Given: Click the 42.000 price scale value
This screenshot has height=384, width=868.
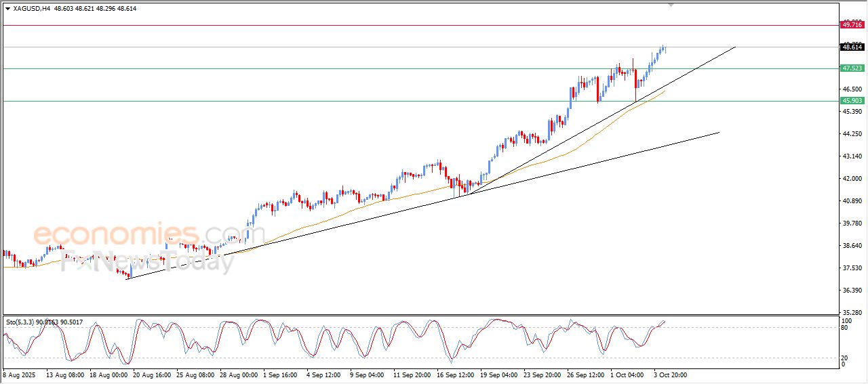Looking at the screenshot, I should pos(851,179).
